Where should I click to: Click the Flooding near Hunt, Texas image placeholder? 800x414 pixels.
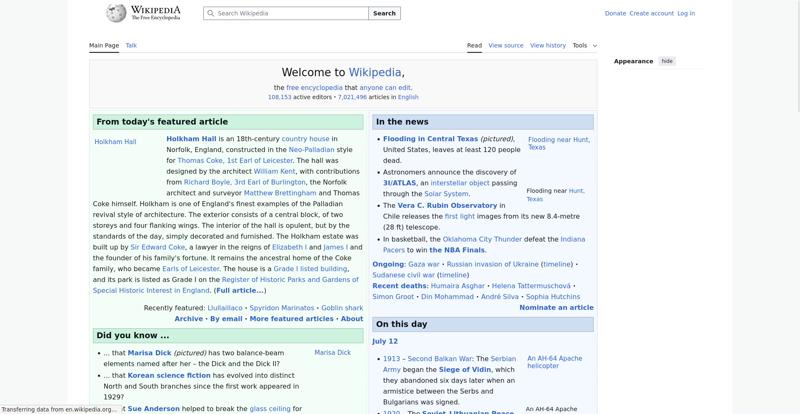(x=559, y=143)
